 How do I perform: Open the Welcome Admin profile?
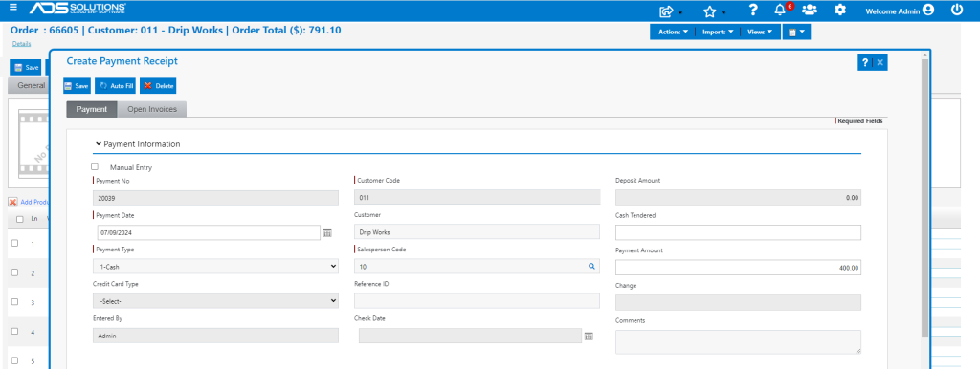[x=900, y=10]
